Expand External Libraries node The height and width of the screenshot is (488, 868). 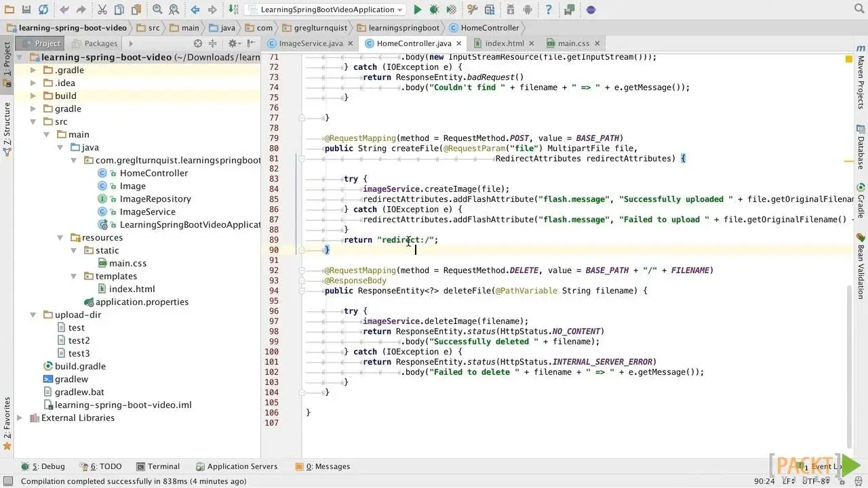[x=20, y=418]
